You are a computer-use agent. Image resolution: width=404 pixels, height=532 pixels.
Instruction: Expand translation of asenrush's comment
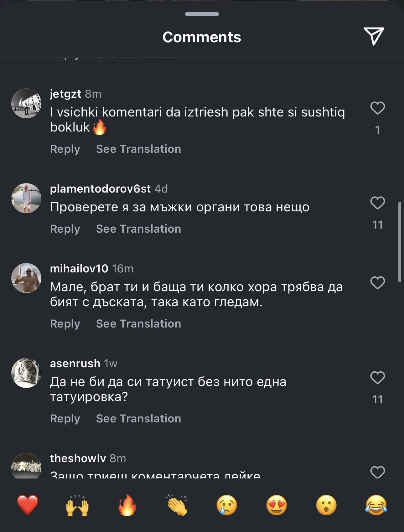pos(138,419)
